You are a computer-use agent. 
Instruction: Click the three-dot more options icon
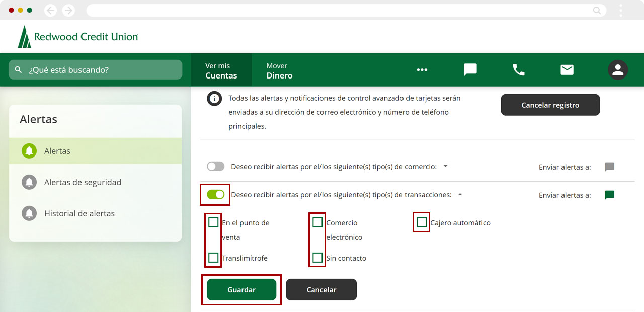(x=422, y=70)
